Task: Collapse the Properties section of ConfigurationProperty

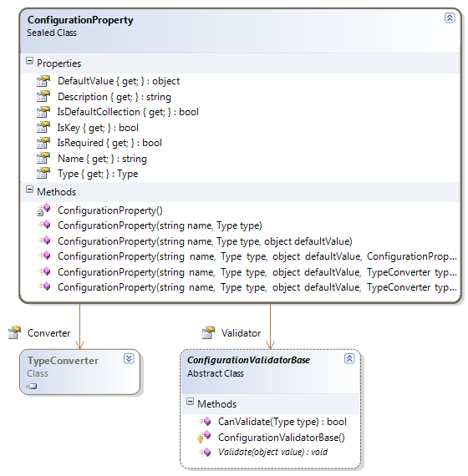Action: tap(29, 61)
